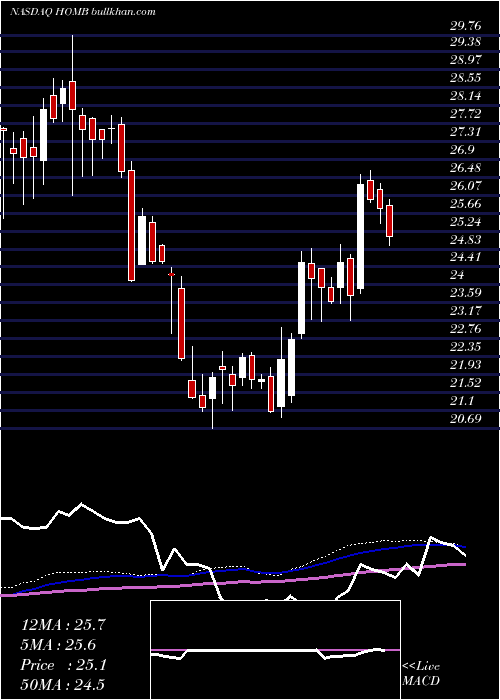Click price label 25.24
The width and height of the screenshot is (500, 700).
(x=465, y=222)
